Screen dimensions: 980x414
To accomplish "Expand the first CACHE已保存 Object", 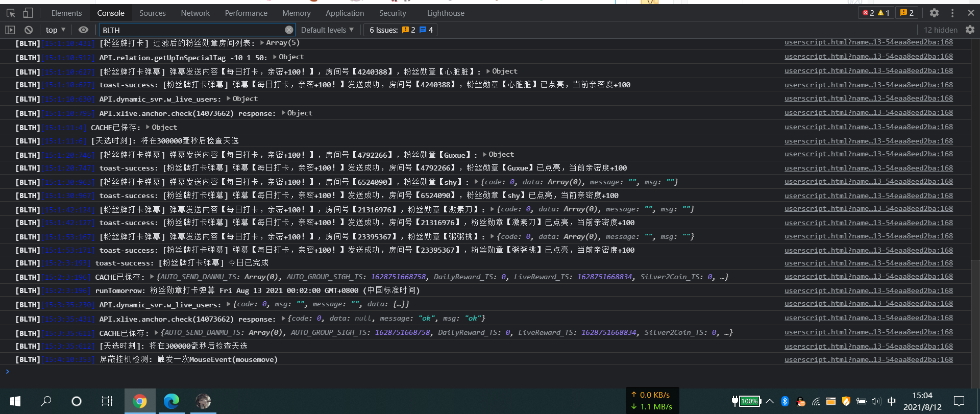I will pos(161,128).
